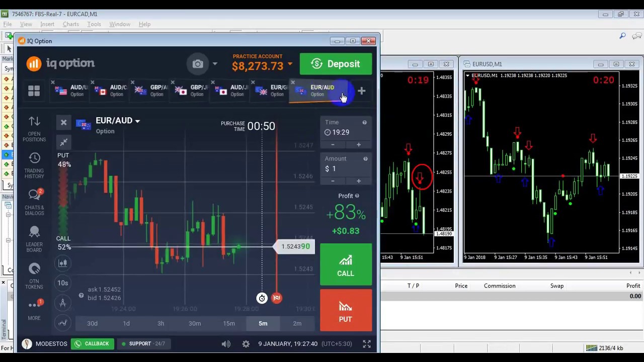Screen dimensions: 644x362
Task: Open OTN Tokens in sidebar
Action: pos(34,276)
